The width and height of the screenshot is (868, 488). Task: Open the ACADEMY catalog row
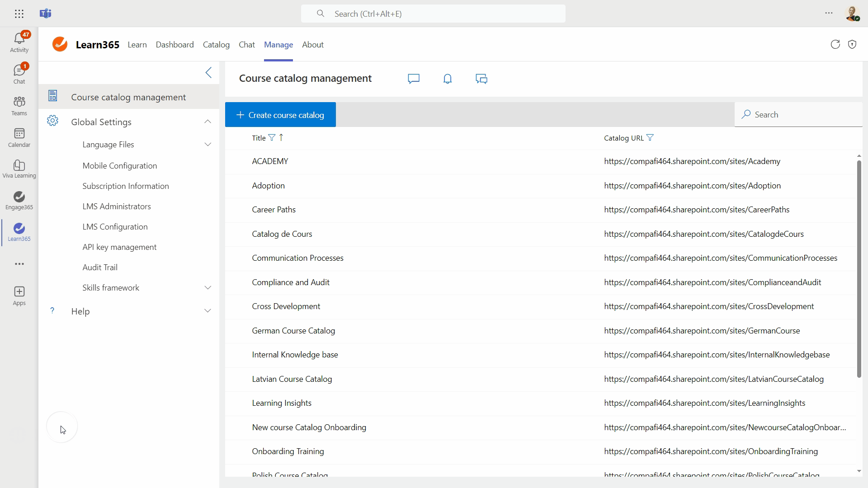(x=540, y=161)
